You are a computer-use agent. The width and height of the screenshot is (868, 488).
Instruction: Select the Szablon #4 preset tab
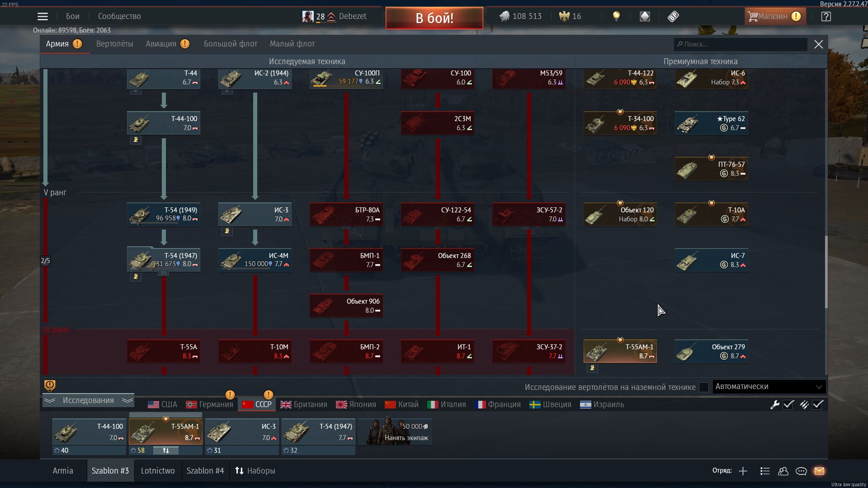(x=205, y=471)
